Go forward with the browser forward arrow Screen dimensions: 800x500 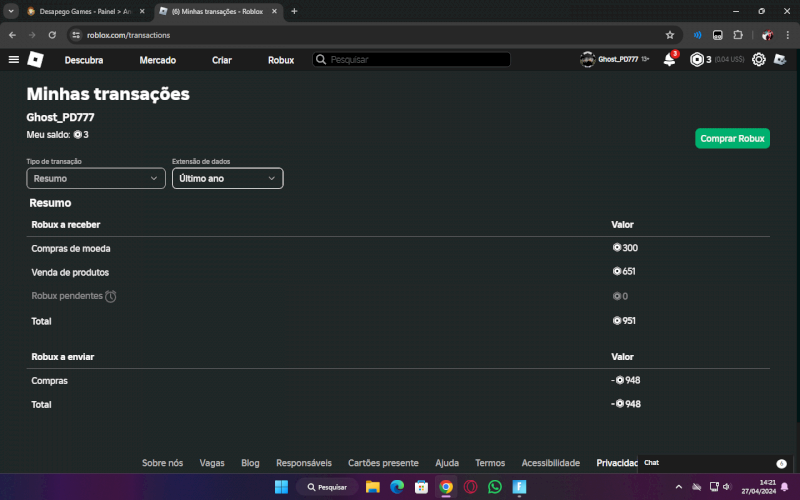point(32,35)
